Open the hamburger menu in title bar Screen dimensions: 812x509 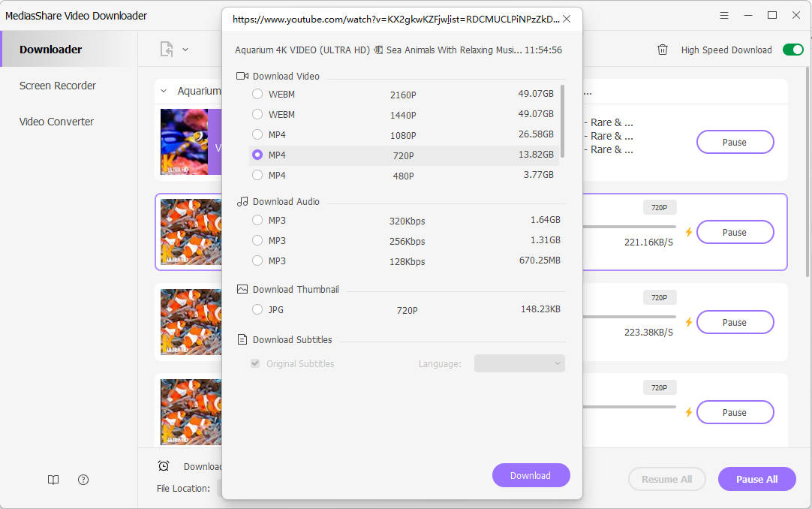(x=724, y=16)
